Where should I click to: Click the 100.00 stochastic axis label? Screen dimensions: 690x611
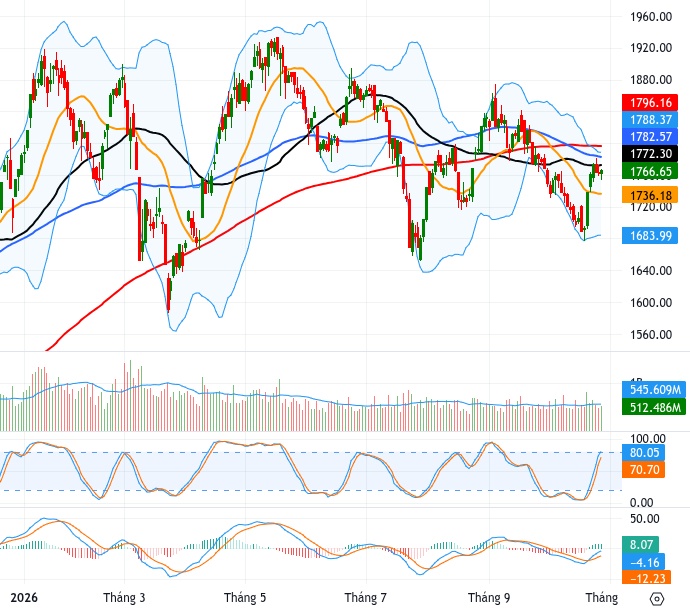tap(647, 438)
